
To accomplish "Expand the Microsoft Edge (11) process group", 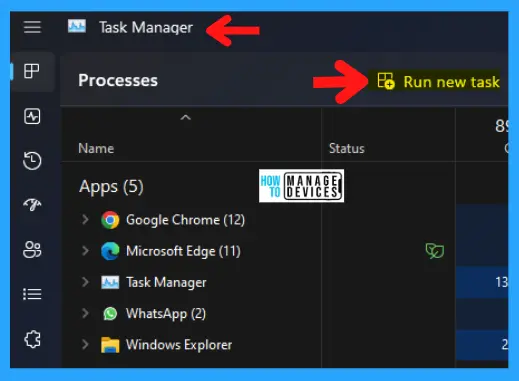I will 85,251.
